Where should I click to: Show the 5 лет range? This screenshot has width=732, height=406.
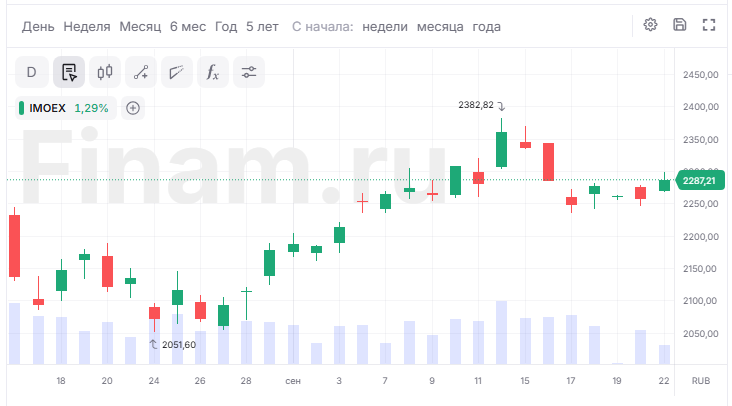pyautogui.click(x=262, y=27)
